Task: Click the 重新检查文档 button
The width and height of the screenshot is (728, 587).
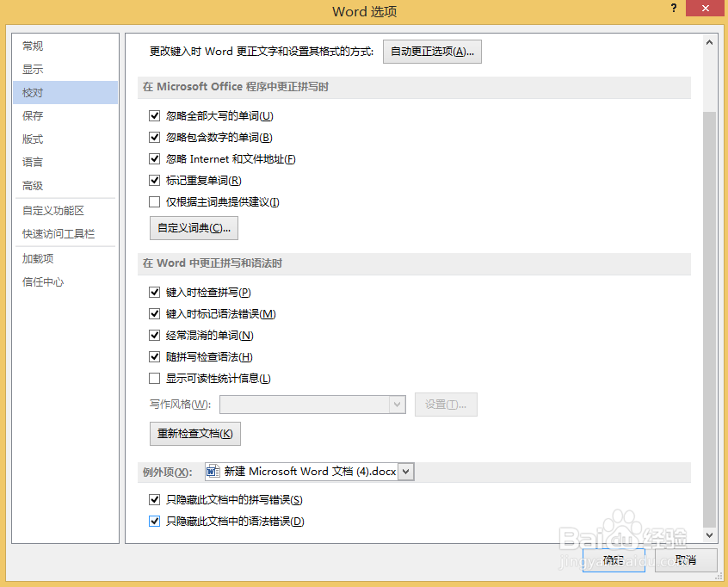Action: click(194, 433)
